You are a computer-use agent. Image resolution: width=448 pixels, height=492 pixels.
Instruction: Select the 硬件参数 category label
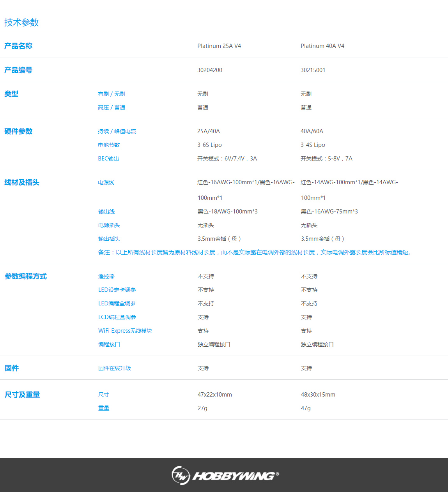18,131
